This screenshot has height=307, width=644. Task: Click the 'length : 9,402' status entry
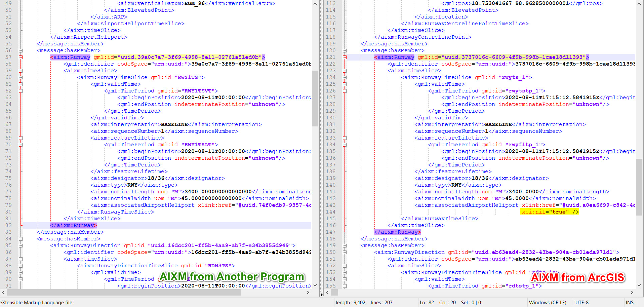[351, 303]
